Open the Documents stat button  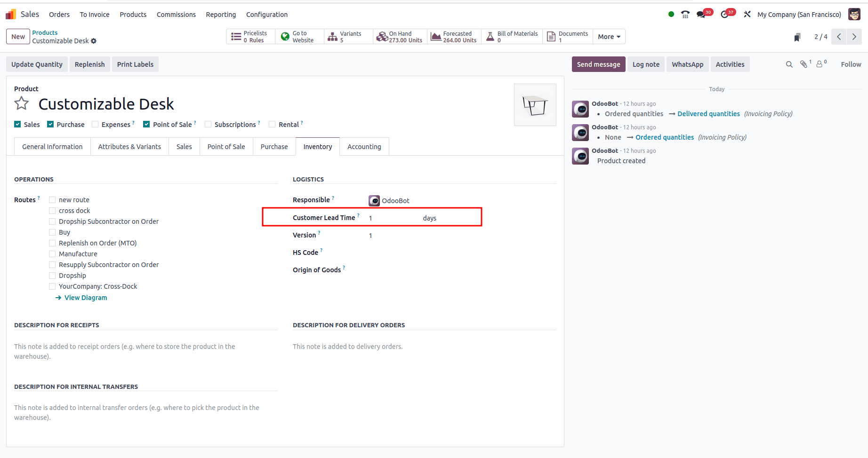[x=568, y=37]
